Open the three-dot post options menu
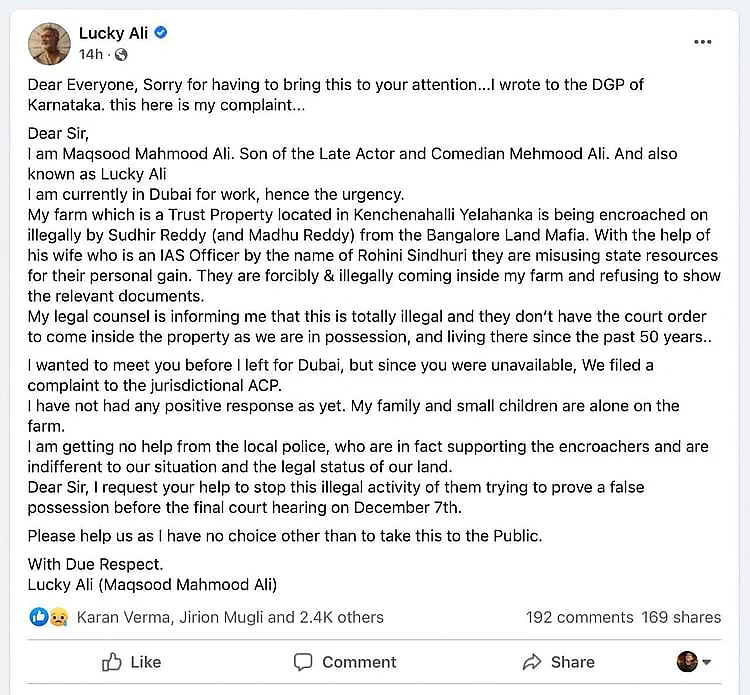 pyautogui.click(x=703, y=42)
